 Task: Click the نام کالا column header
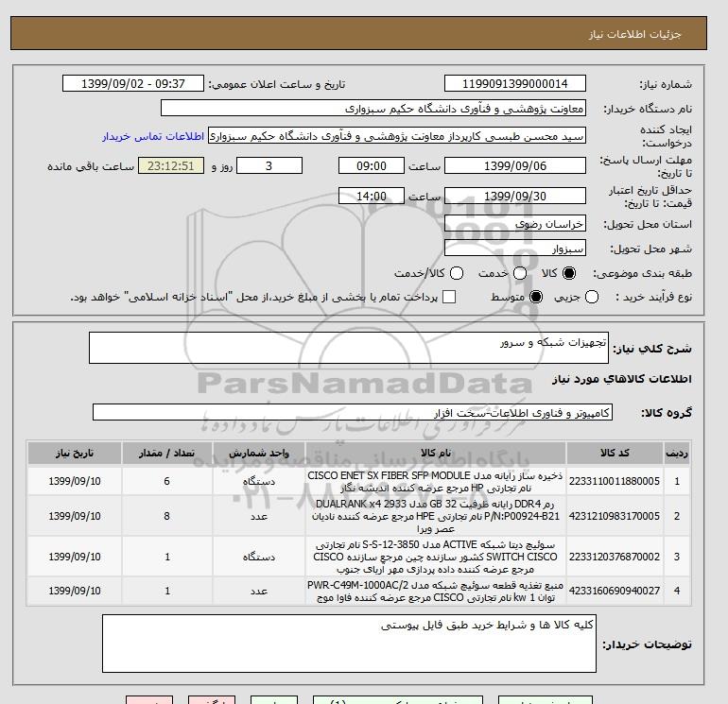[436, 454]
